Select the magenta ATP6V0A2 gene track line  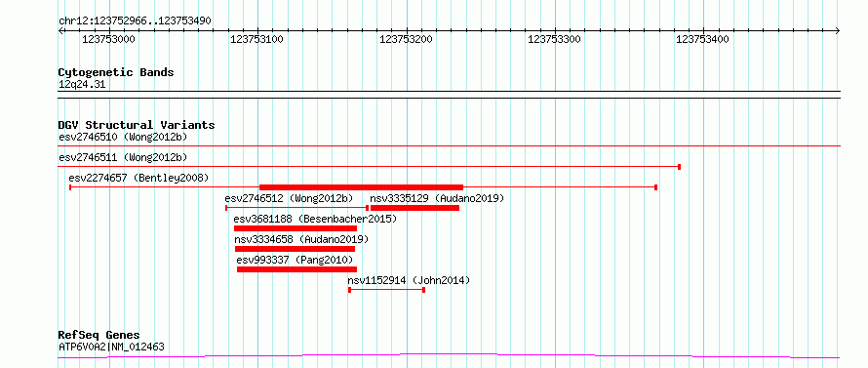[449, 356]
